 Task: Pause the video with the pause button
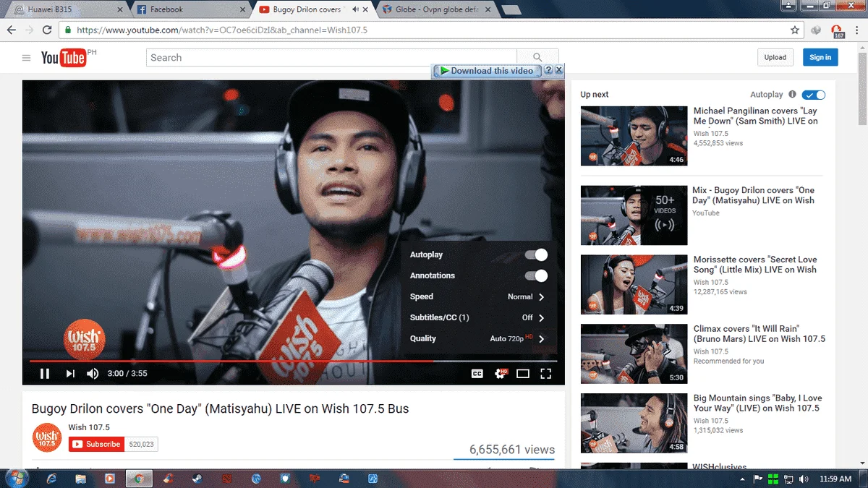pyautogui.click(x=45, y=374)
